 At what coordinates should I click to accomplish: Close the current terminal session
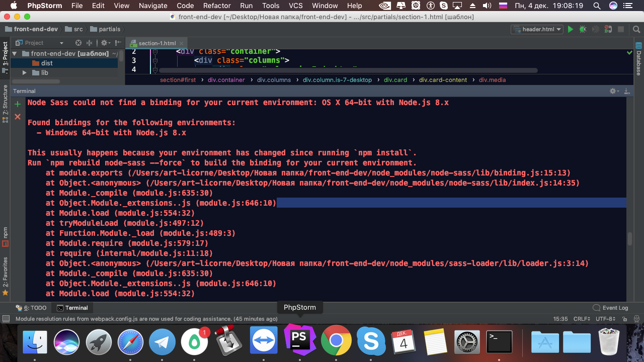tap(18, 117)
